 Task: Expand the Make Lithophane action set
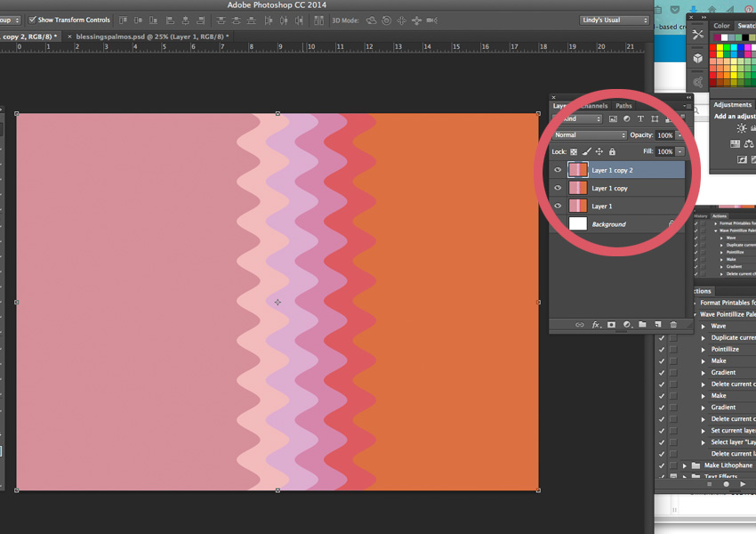tap(684, 465)
